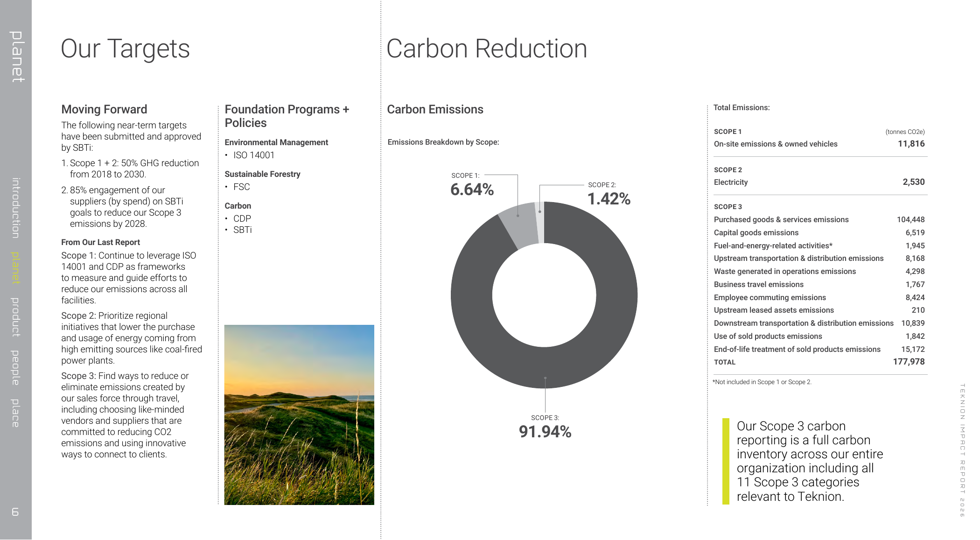Select the TOTAL value 177,978
This screenshot has height=540, width=980.
909,362
